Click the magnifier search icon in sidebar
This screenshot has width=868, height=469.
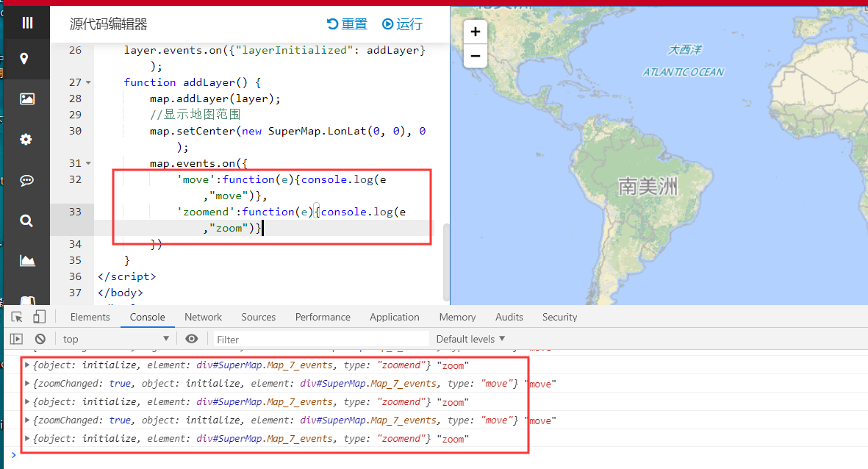point(26,221)
